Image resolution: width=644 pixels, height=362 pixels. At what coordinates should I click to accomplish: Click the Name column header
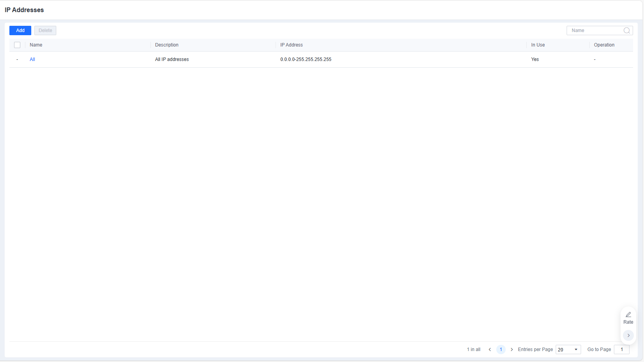click(x=36, y=45)
